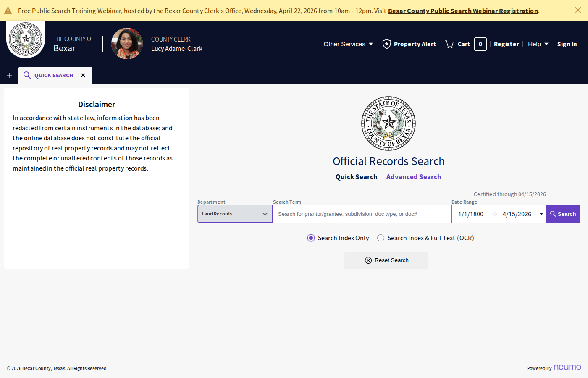Open the Help menu
This screenshot has height=378, width=588.
click(x=538, y=44)
